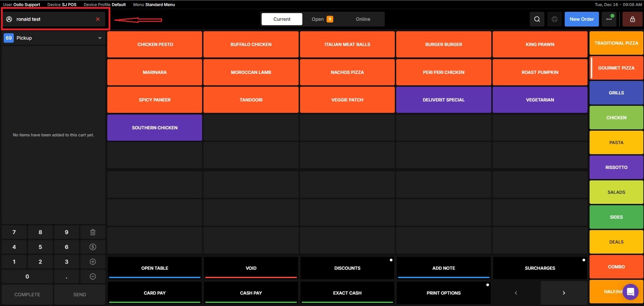Click the plus circle icon on the keypad
644x306 pixels.
pos(92,261)
